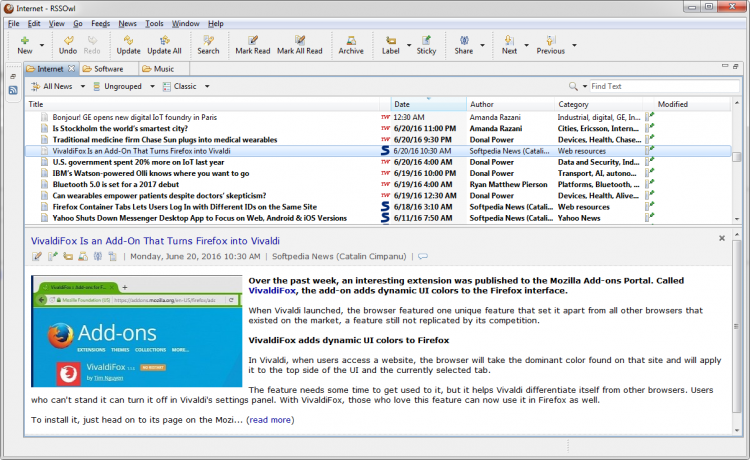The width and height of the screenshot is (750, 460).
Task: Open the dropdown arrow next to Share
Action: coord(482,45)
